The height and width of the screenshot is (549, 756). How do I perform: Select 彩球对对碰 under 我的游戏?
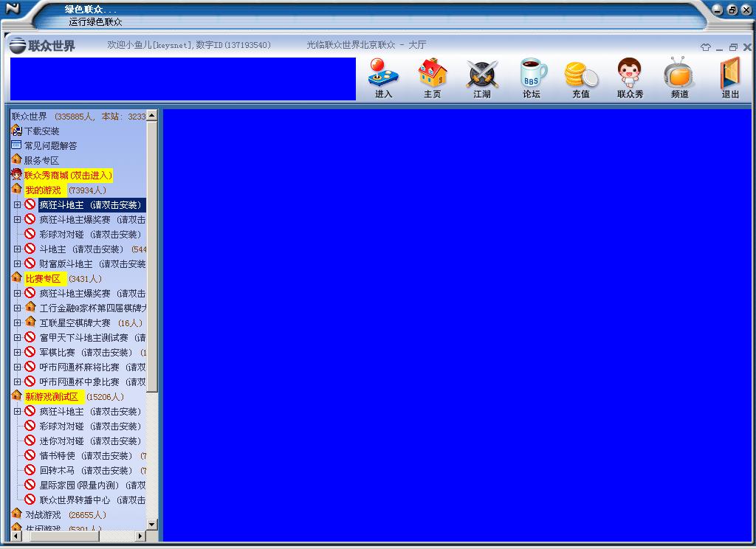tap(90, 234)
